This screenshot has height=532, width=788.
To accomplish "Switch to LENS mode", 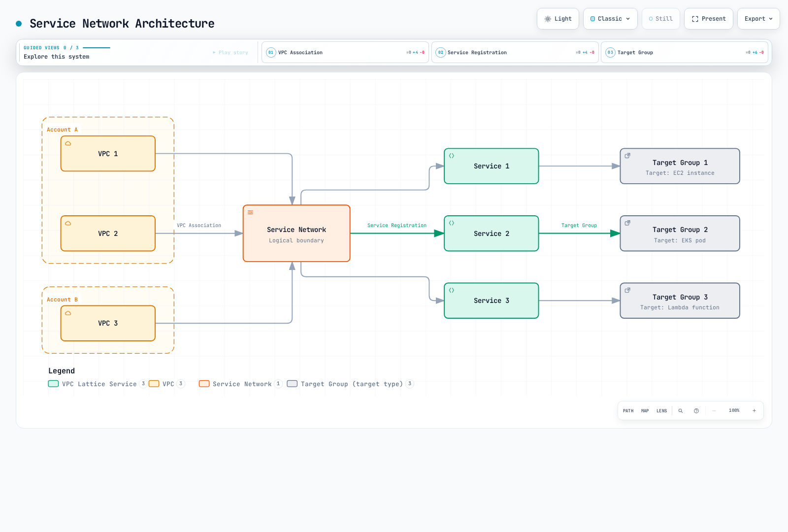I will tap(662, 411).
